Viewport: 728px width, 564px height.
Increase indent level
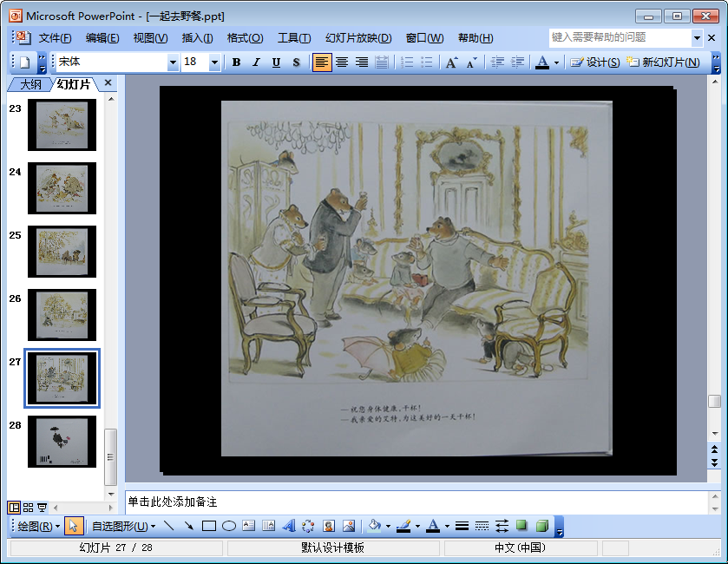tap(517, 62)
